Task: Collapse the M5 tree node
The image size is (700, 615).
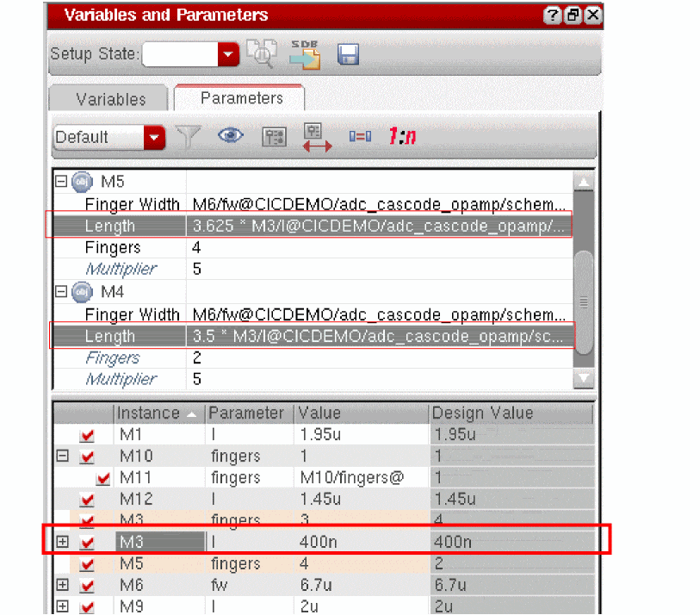Action: pyautogui.click(x=61, y=182)
